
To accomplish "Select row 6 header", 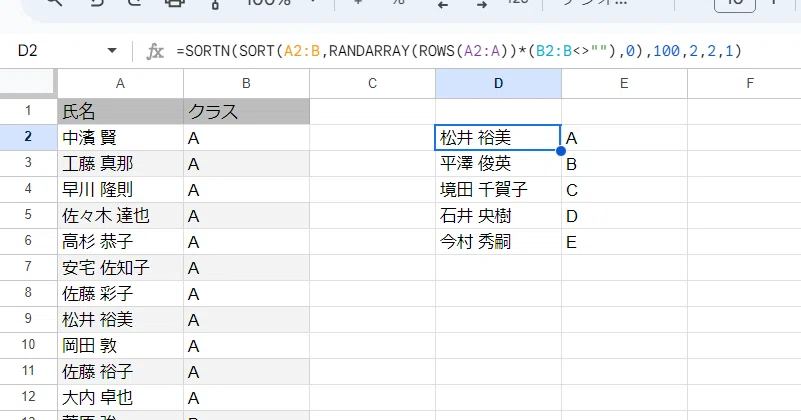I will 28,241.
